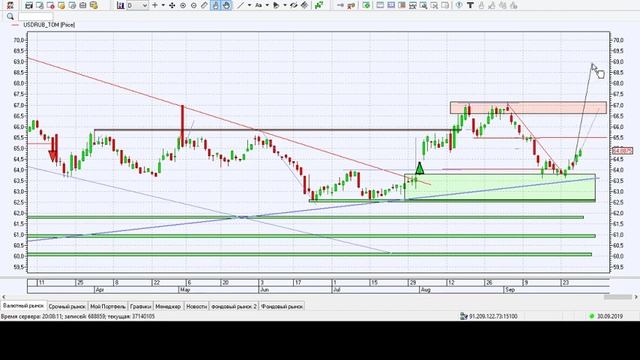Open the Графики tab
Image resolution: width=640 pixels, height=360 pixels.
click(141, 306)
